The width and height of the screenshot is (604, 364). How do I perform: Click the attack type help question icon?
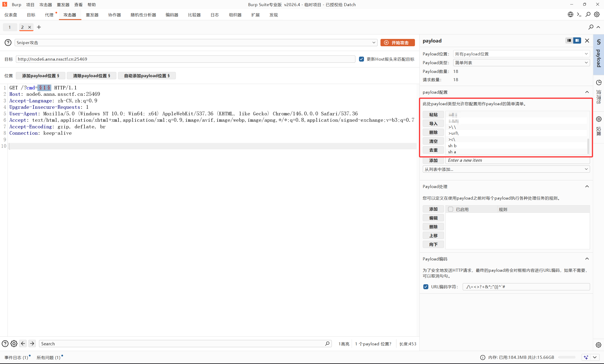pos(8,43)
